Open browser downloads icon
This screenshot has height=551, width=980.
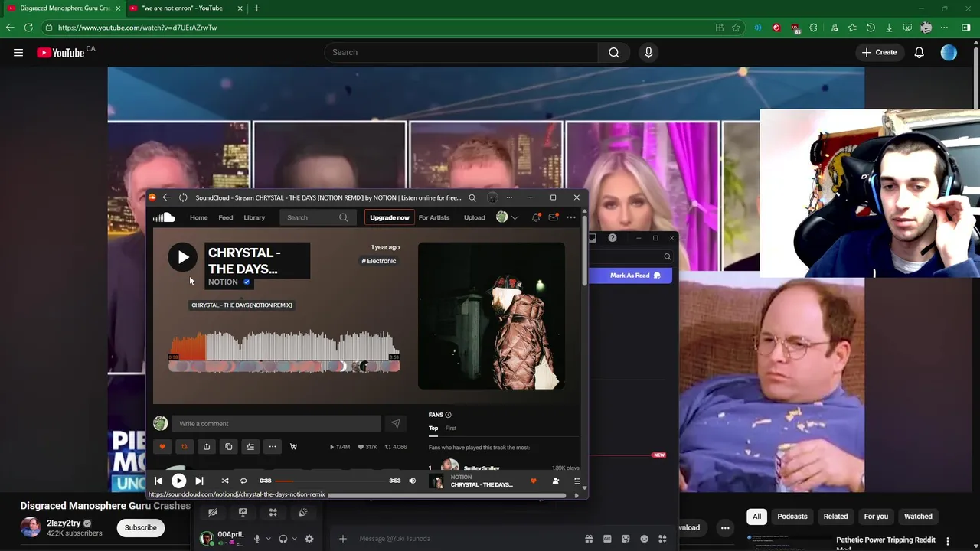889,28
